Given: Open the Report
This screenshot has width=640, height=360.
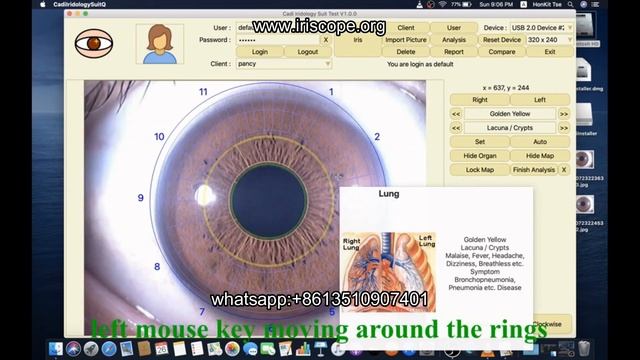Looking at the screenshot, I should [x=453, y=52].
